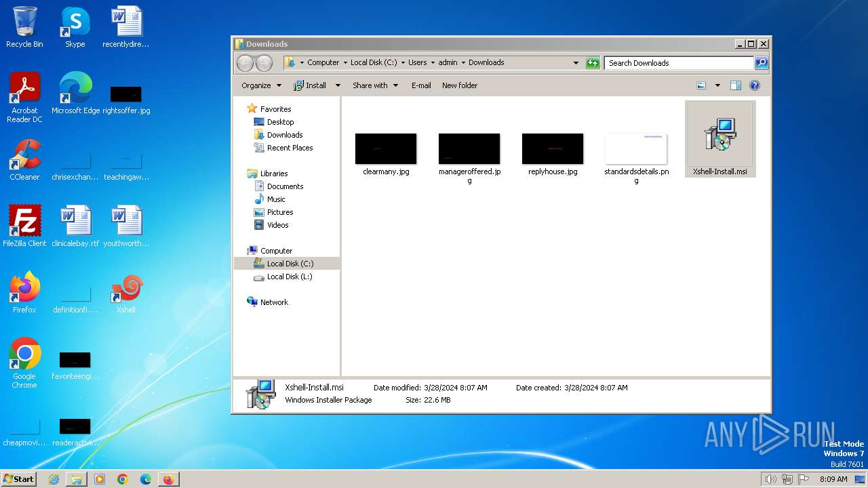Toggle the preview pane button
The width and height of the screenshot is (868, 488).
(x=736, y=85)
